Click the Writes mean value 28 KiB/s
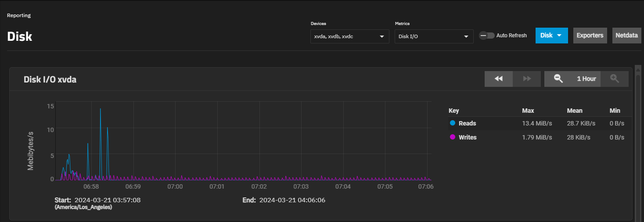 [x=578, y=137]
